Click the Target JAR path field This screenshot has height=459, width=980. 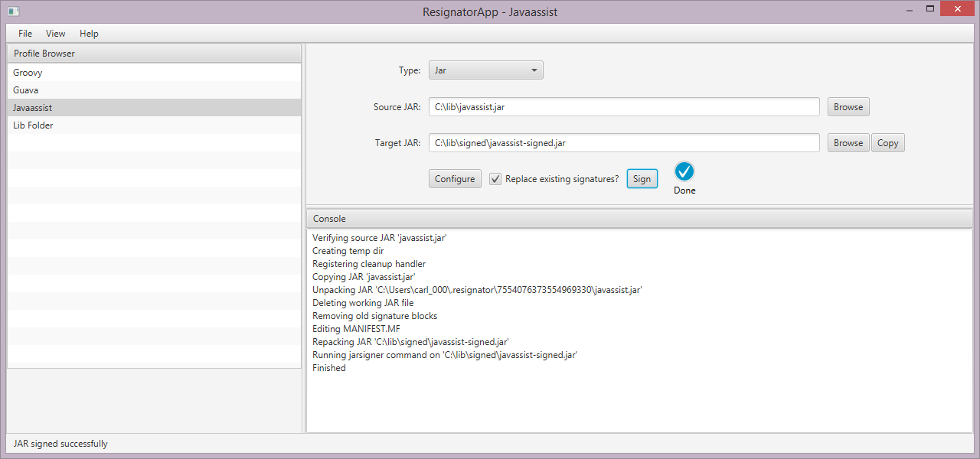[624, 143]
